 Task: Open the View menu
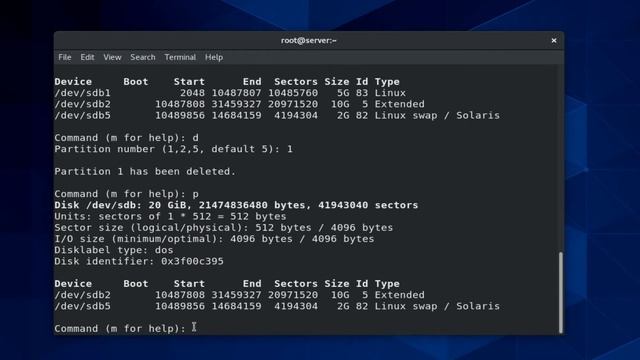(112, 57)
